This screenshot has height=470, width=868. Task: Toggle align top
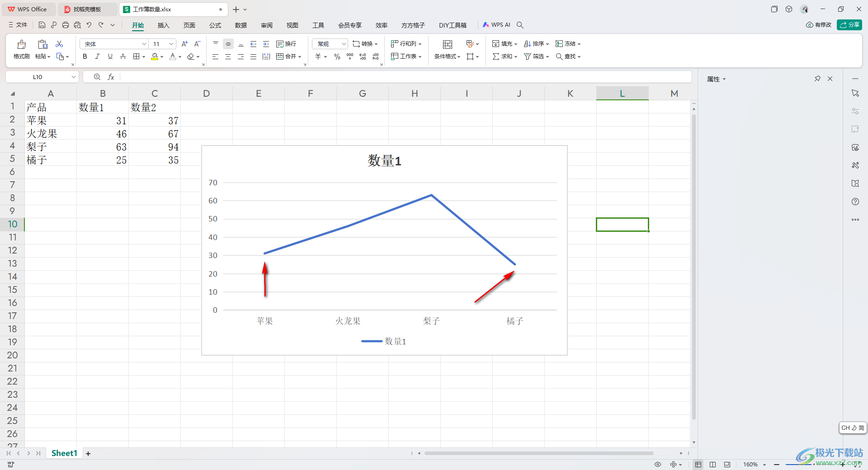coord(216,44)
